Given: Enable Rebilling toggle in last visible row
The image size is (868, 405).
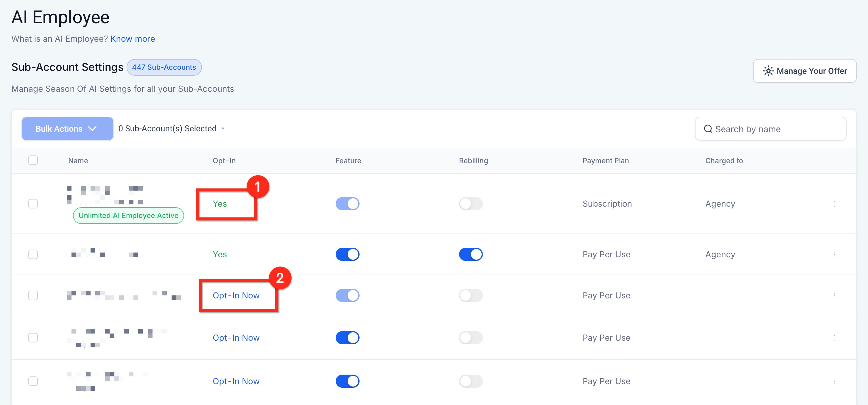Looking at the screenshot, I should pos(470,381).
